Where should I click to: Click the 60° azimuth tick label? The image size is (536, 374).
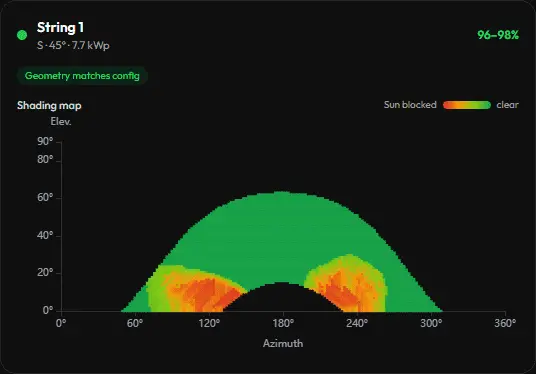tap(135, 323)
